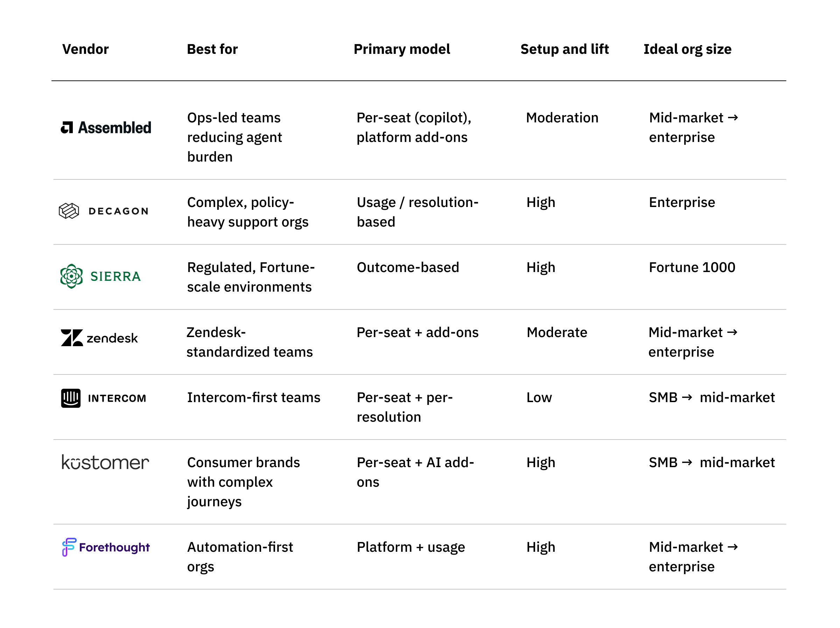The width and height of the screenshot is (840, 628).
Task: Click the Fortune 1000 cell
Action: tap(692, 267)
